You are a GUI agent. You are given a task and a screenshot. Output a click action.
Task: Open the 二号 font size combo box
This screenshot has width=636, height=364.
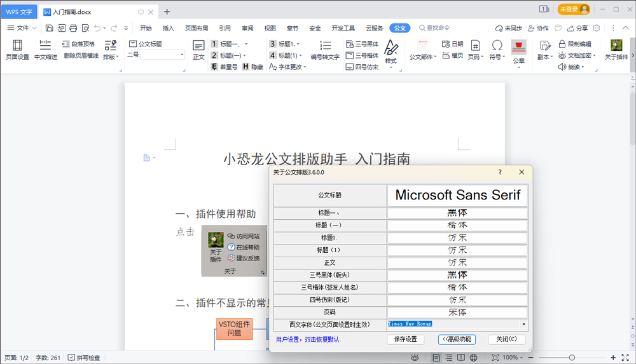pos(162,55)
